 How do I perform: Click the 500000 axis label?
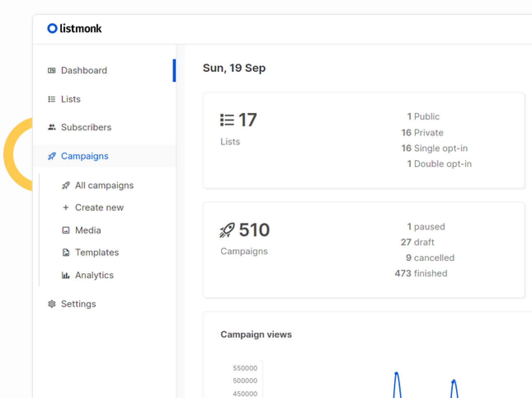(245, 381)
